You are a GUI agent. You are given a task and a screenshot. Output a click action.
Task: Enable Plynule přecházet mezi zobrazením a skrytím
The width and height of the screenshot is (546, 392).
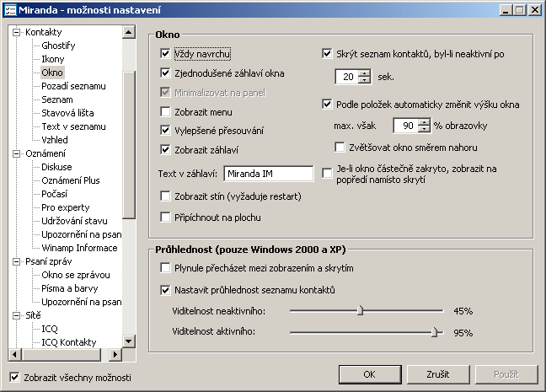165,268
